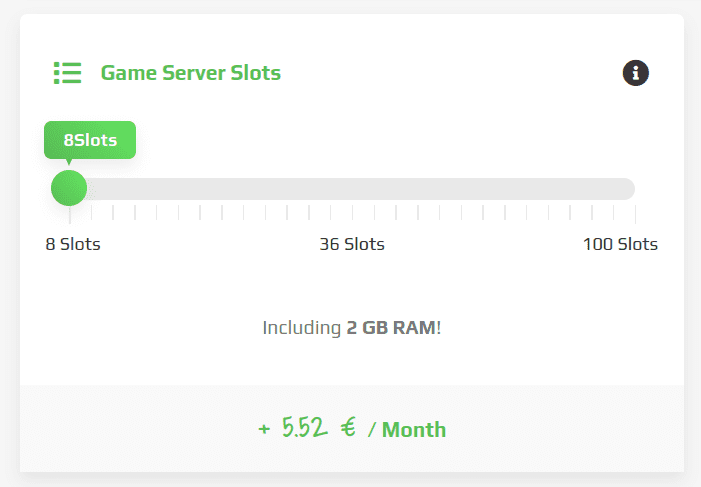Image resolution: width=701 pixels, height=487 pixels.
Task: Click the word Including in the RAM note
Action: tap(302, 327)
